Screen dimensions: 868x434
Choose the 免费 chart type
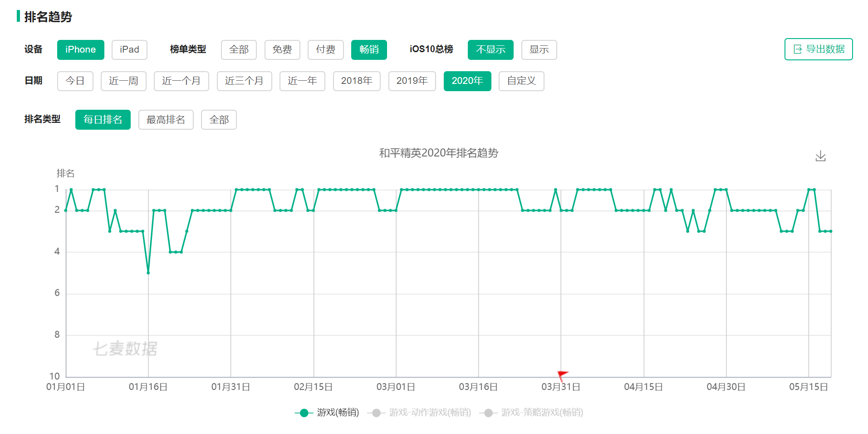point(282,49)
